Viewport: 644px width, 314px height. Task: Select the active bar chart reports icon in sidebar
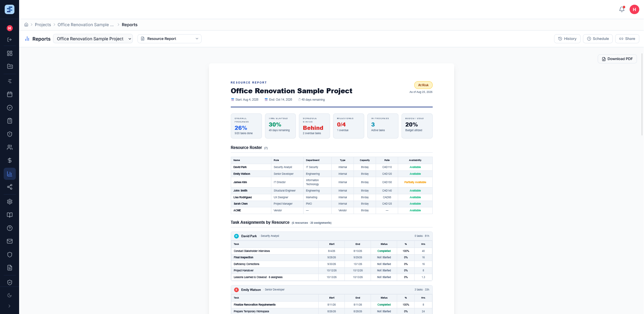click(x=10, y=174)
